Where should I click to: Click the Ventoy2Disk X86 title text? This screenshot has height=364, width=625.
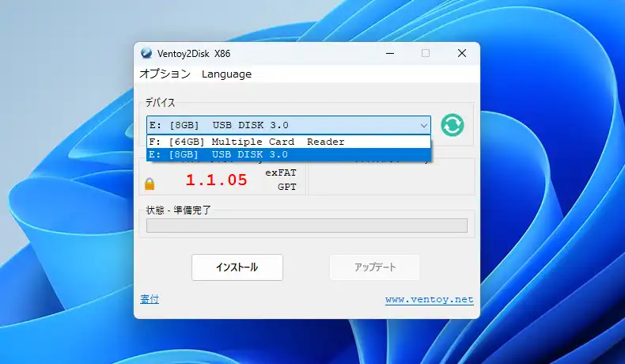pos(195,53)
